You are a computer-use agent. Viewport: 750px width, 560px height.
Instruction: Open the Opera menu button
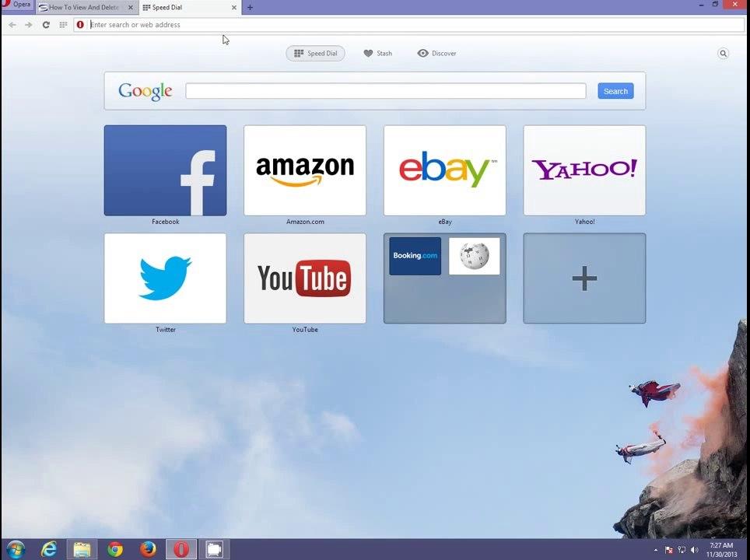(x=18, y=5)
